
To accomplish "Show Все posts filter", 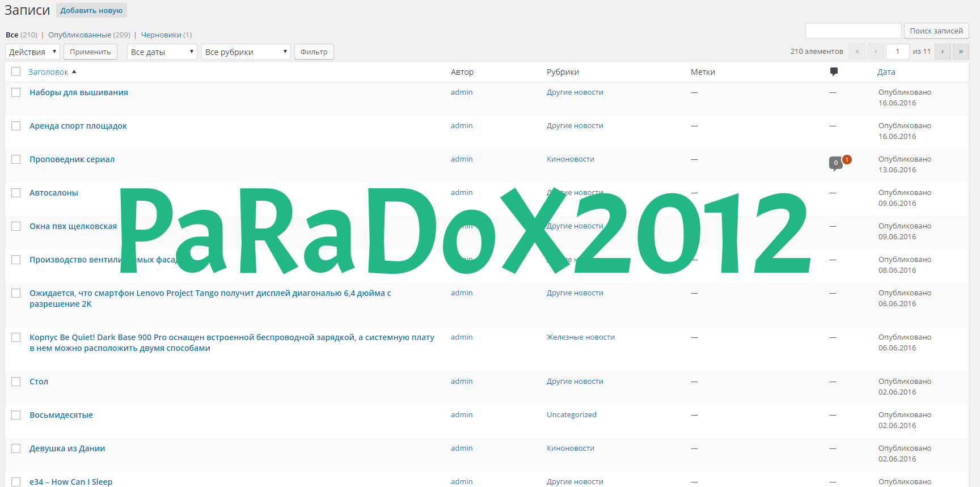I will point(12,35).
